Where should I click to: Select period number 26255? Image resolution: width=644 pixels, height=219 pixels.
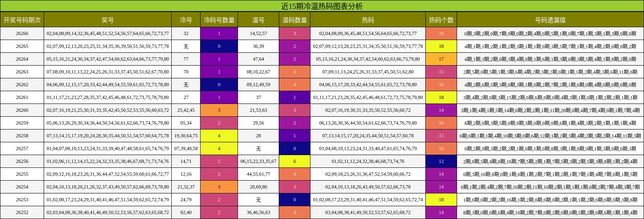click(x=22, y=174)
